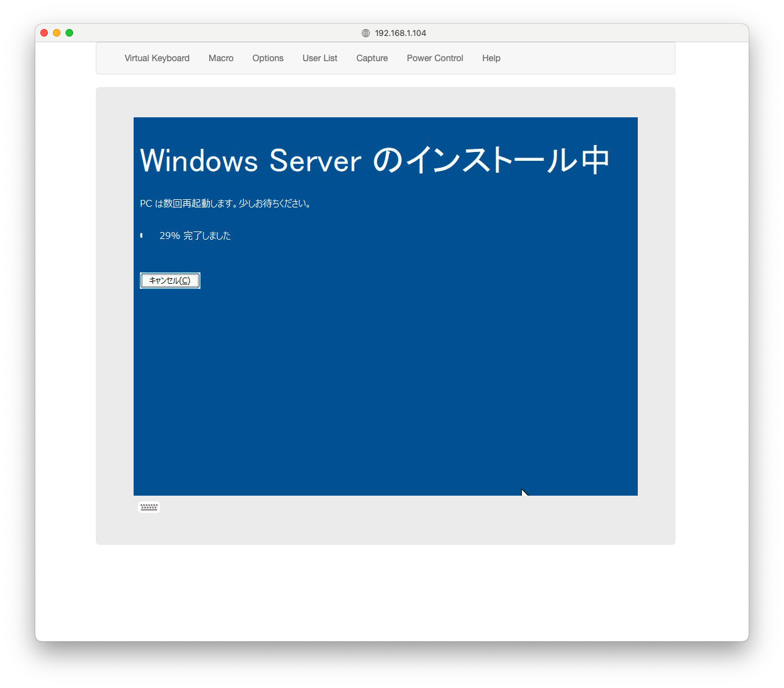Screen dimensions: 784x688
Task: Open the Macro menu
Action: [x=221, y=58]
